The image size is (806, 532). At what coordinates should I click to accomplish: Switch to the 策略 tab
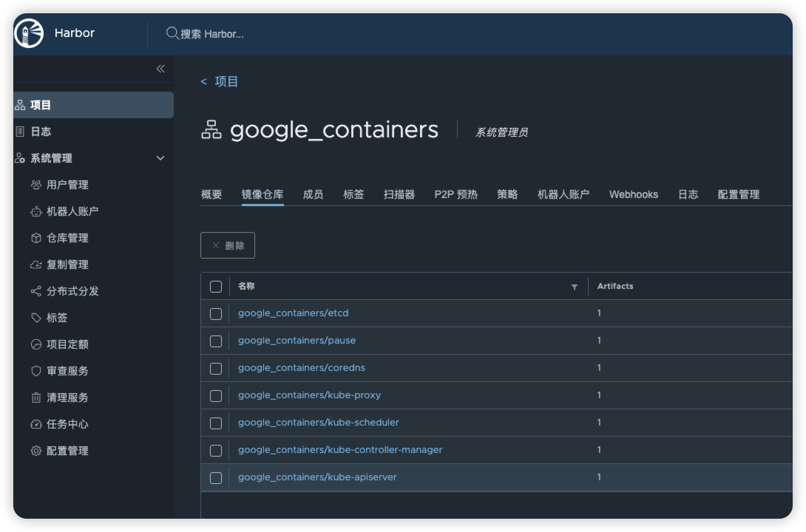tap(507, 194)
